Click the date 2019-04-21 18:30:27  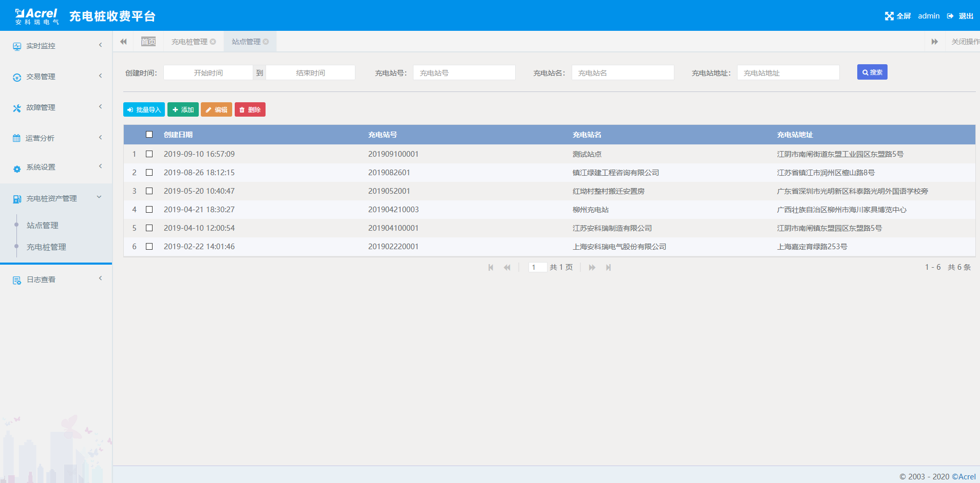199,210
